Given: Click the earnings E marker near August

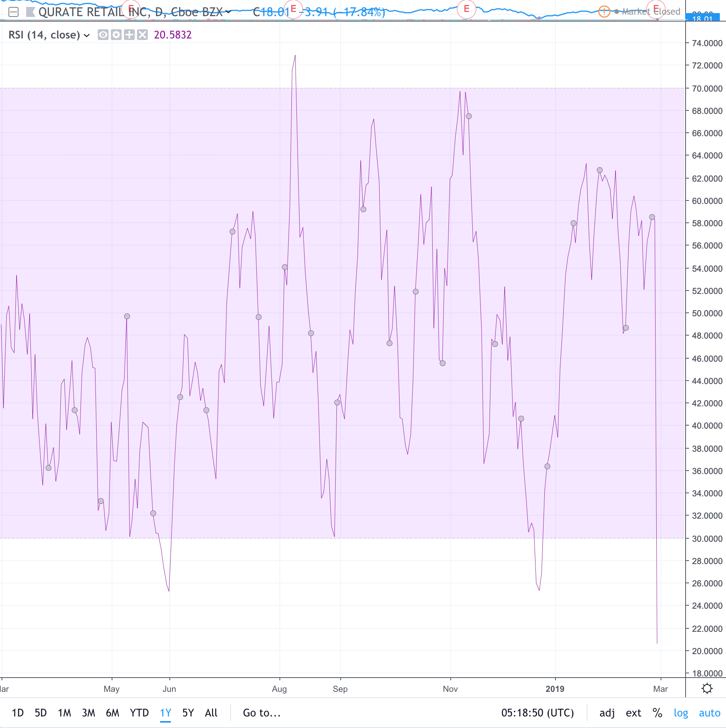Looking at the screenshot, I should pos(293,9).
